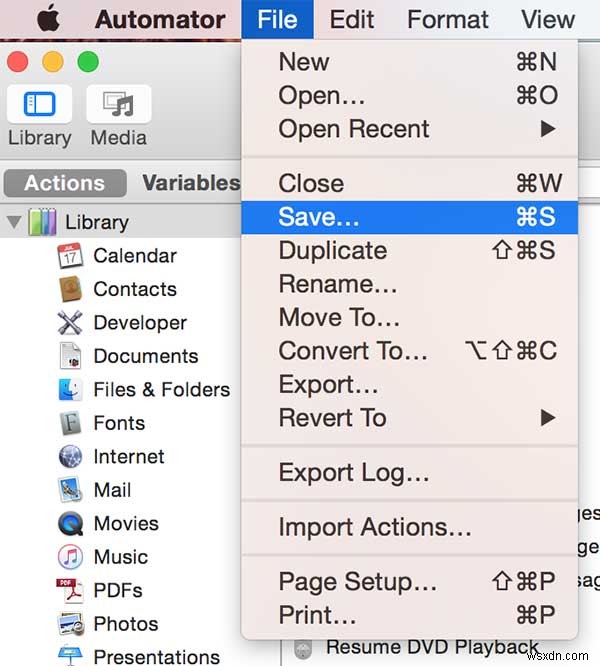Expand the Revert To submenu

point(409,418)
